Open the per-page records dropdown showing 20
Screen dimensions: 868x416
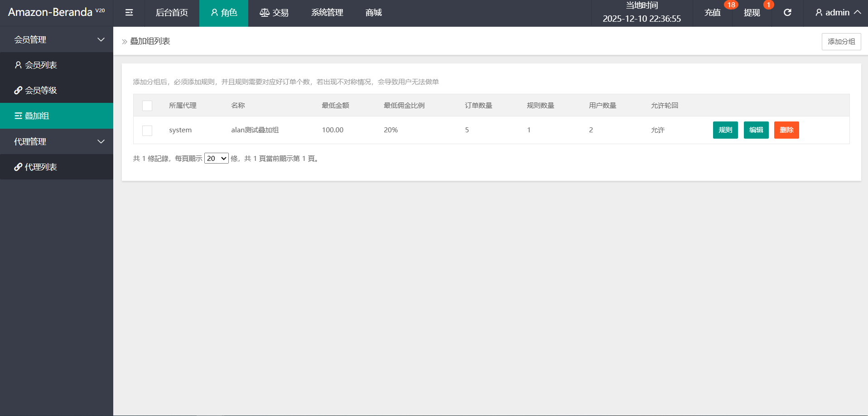coord(217,159)
